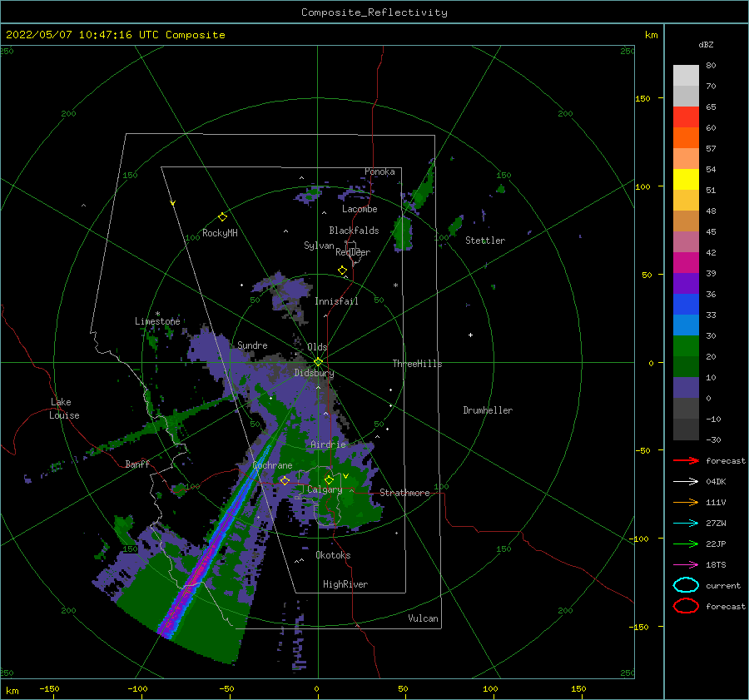The height and width of the screenshot is (700, 749).
Task: Click the red forecast ellipse in the legend
Action: pos(686,606)
